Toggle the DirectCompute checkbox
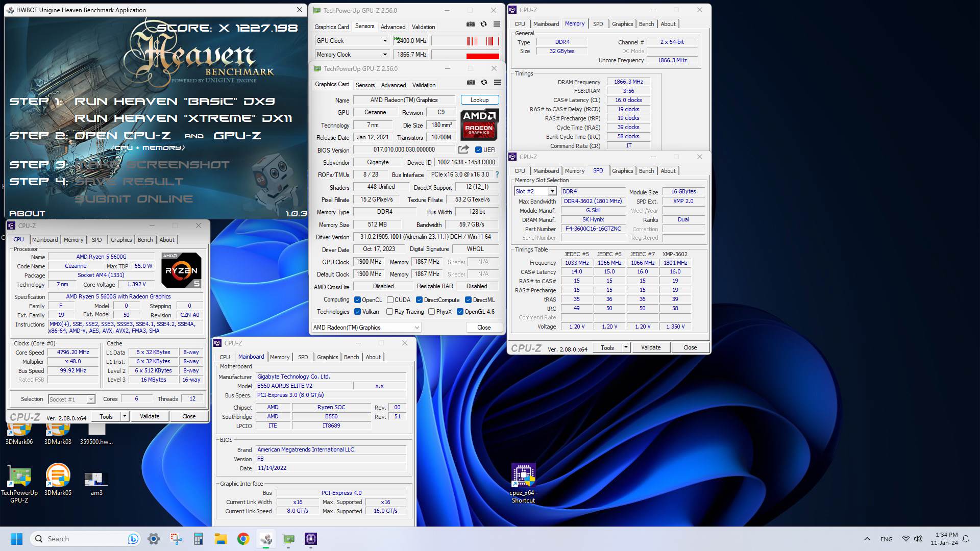This screenshot has width=980, height=551. 419,300
